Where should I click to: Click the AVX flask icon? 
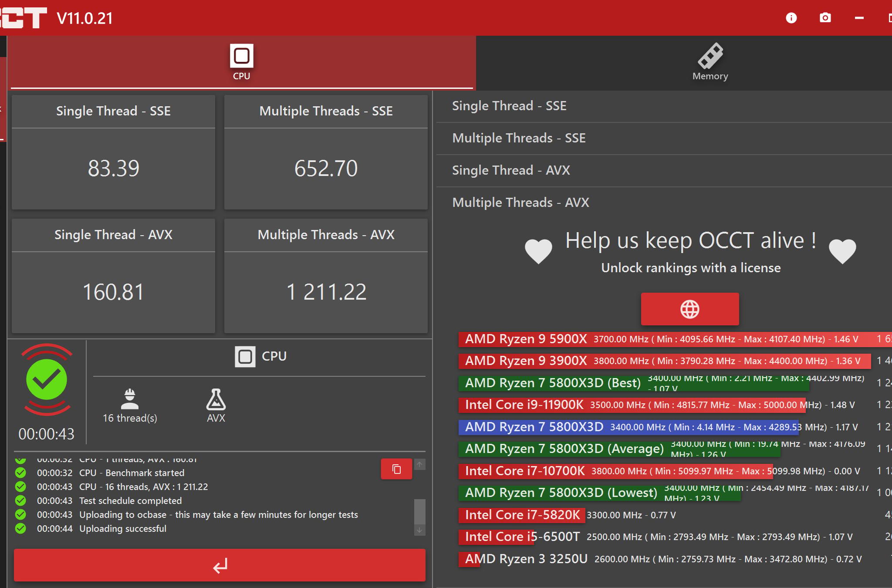[216, 399]
